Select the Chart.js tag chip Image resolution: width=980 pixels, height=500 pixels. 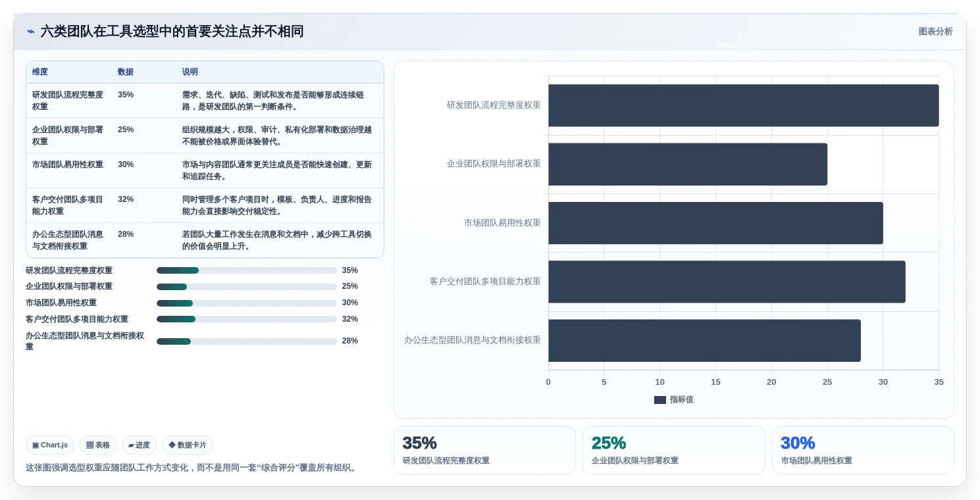click(x=50, y=445)
